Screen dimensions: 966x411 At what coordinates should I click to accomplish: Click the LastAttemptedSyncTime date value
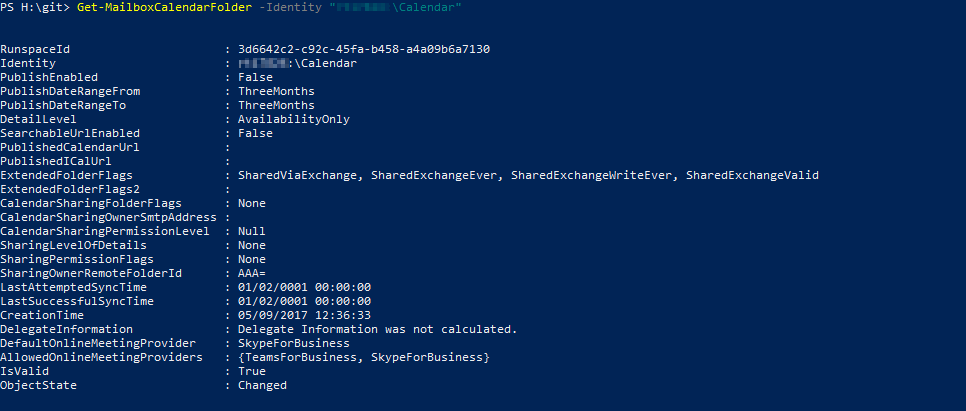pyautogui.click(x=304, y=287)
